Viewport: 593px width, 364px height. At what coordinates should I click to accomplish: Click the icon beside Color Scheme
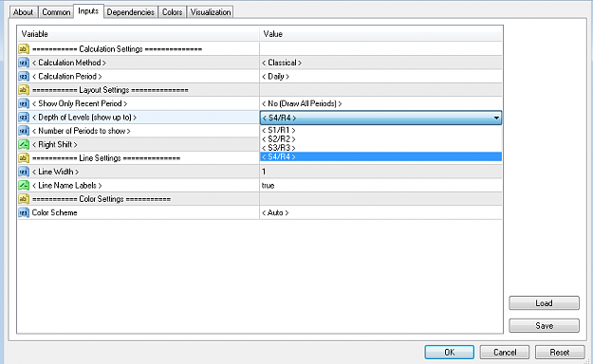coord(24,212)
